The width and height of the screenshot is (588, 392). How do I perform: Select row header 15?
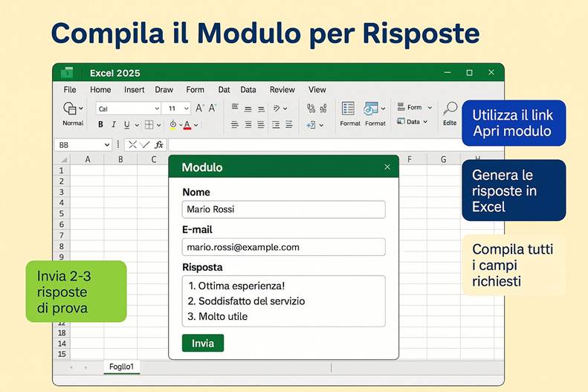point(62,354)
